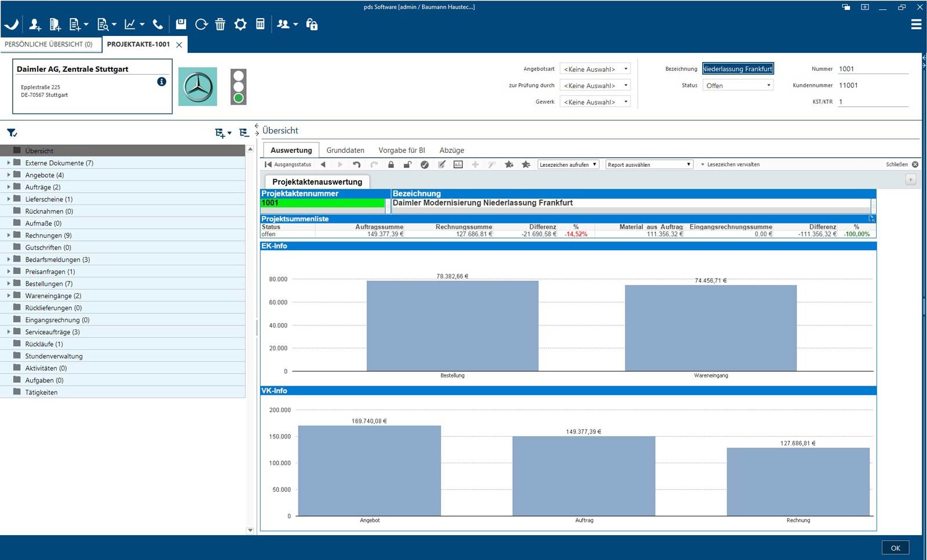Expand the Rechnungen tree node
This screenshot has height=560, width=927.
[9, 235]
